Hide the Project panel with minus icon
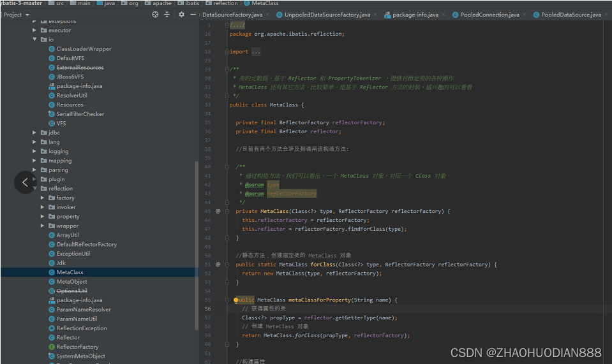 tap(193, 15)
